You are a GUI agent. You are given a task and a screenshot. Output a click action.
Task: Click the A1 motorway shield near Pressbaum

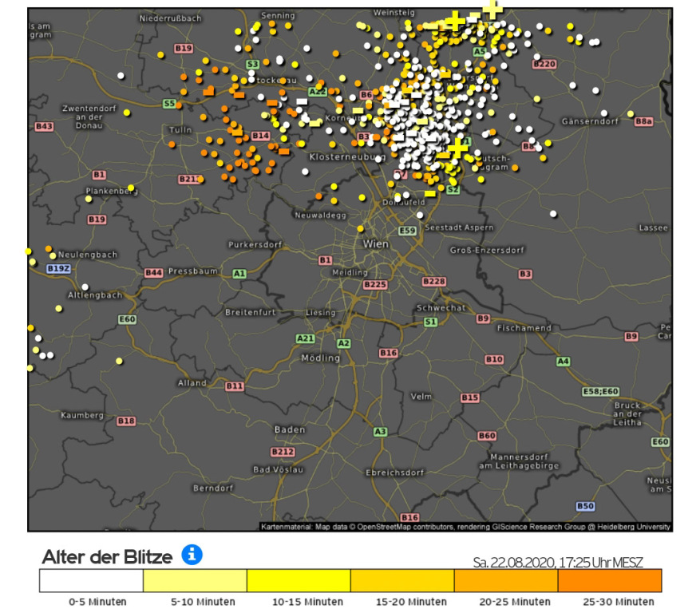239,274
